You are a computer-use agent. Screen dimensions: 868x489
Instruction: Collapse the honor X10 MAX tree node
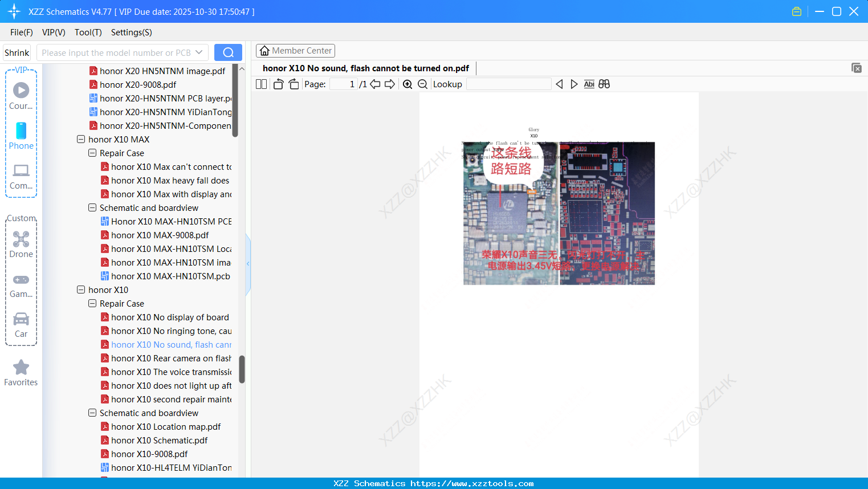(81, 139)
